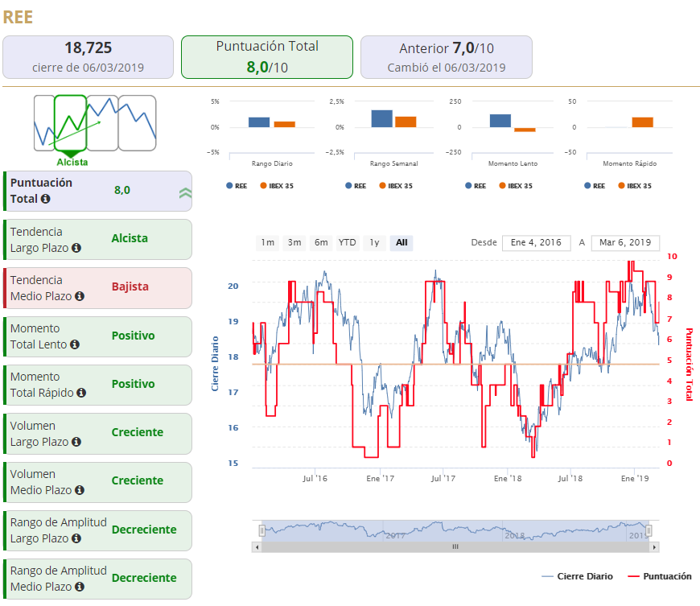Click info icon for Volumen Largo Plazo
Screen dimensions: 700x606
pyautogui.click(x=76, y=442)
